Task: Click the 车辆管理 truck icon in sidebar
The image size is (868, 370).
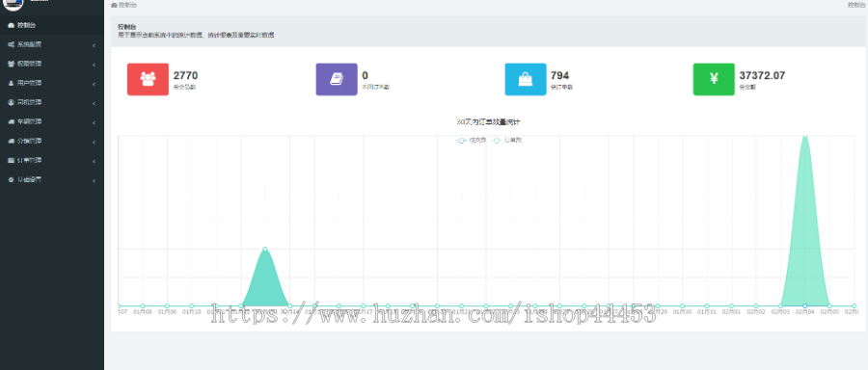Action: pyautogui.click(x=11, y=122)
